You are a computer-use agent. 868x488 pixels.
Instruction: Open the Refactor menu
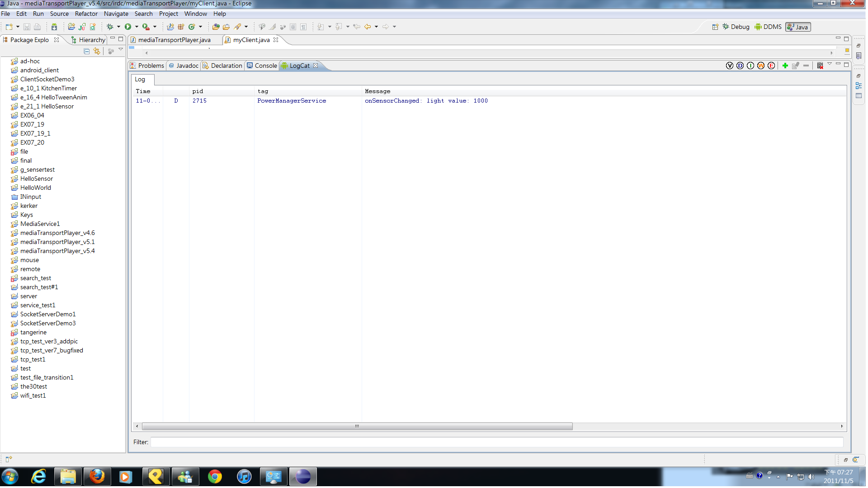pyautogui.click(x=86, y=14)
